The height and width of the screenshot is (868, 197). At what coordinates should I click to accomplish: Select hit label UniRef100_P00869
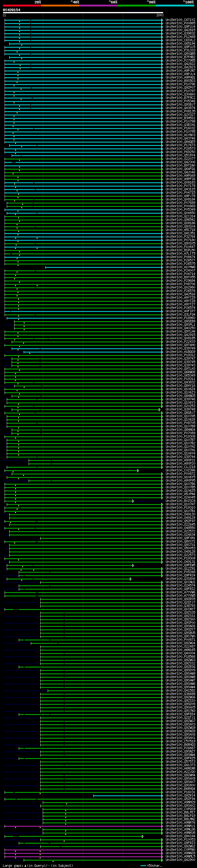pos(180,206)
